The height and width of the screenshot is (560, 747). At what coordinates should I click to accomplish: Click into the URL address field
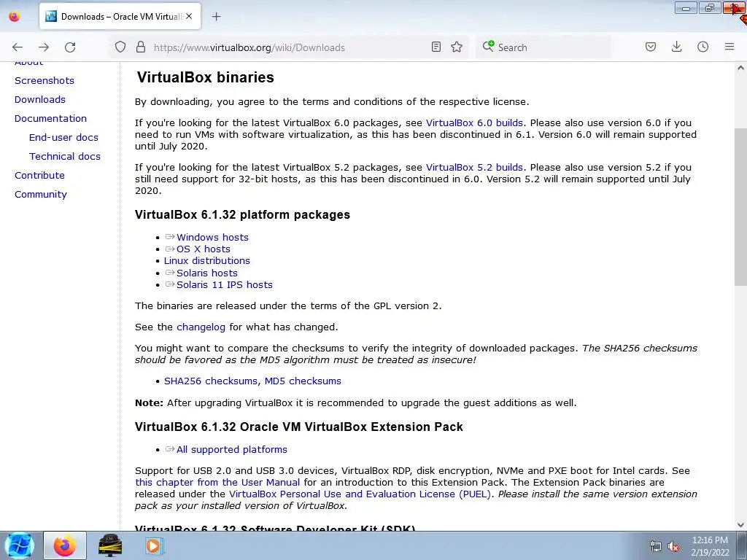[x=288, y=47]
